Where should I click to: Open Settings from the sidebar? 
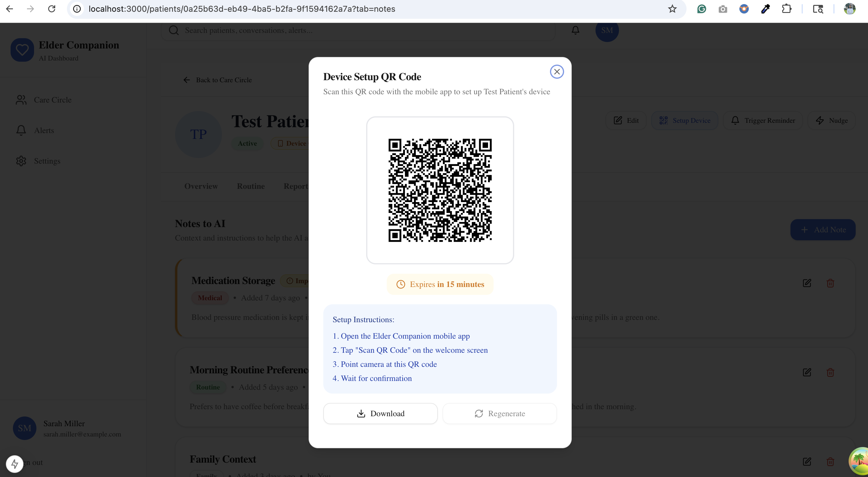coord(47,161)
